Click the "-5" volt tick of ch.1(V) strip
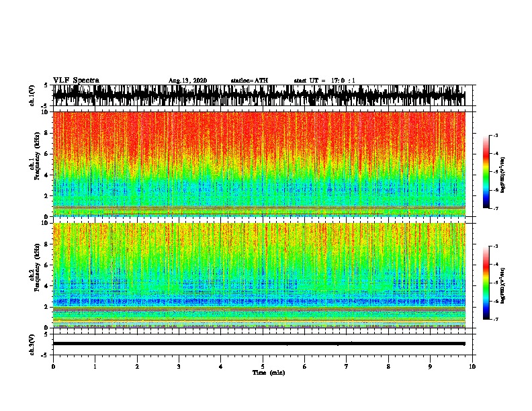 45,106
